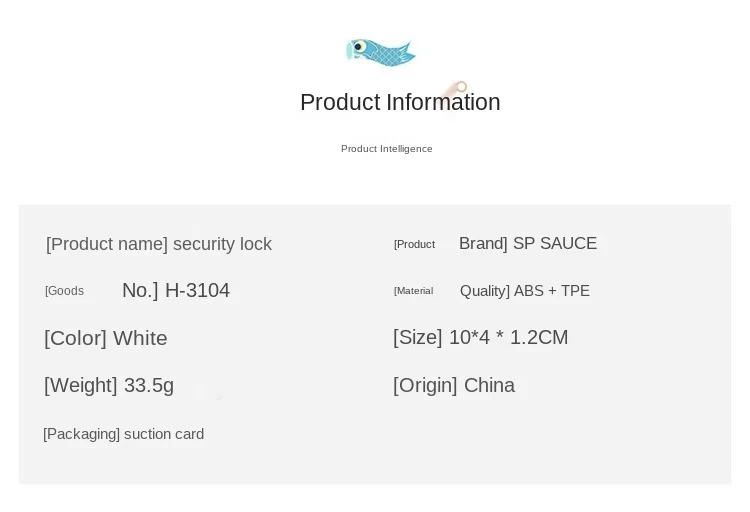Click the small orange circle decoration
Image resolution: width=750 pixels, height=512 pixels.
pos(461,87)
